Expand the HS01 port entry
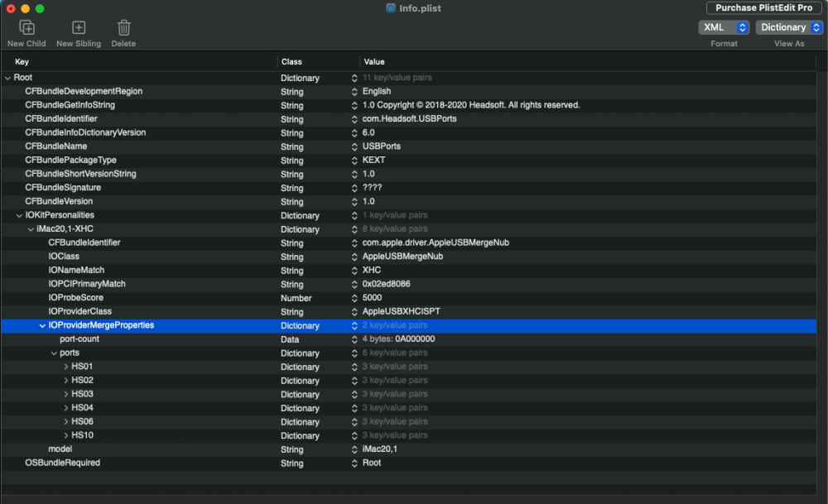 click(66, 367)
